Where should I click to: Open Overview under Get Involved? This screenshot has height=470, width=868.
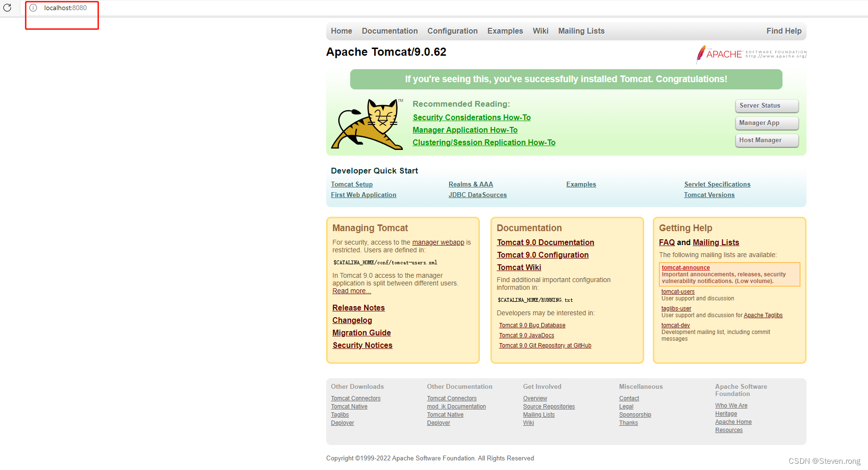coord(535,398)
